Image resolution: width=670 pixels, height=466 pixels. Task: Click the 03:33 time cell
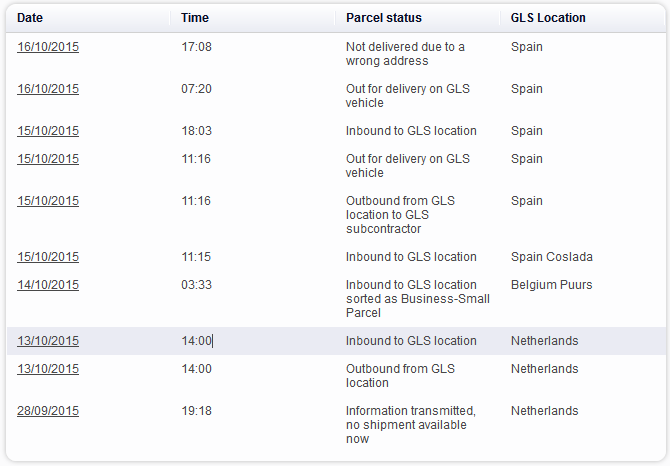197,284
